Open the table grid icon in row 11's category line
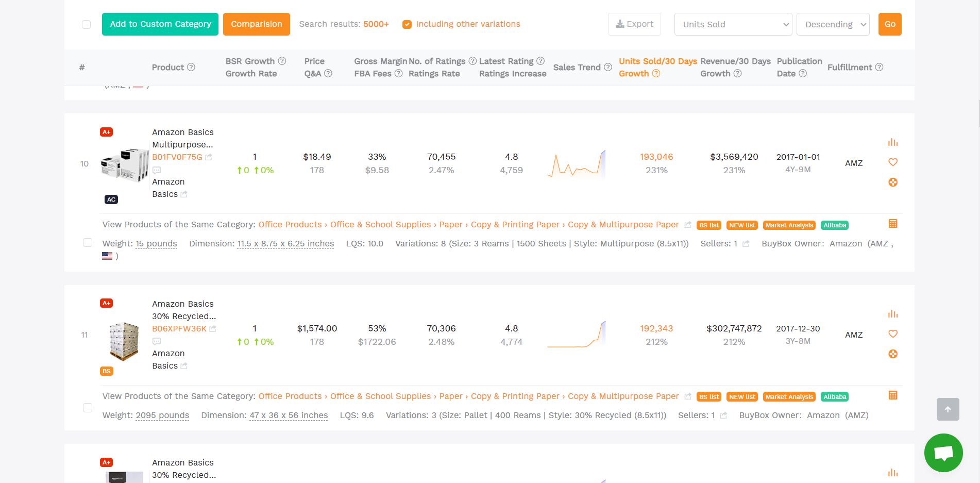The image size is (980, 483). click(x=893, y=395)
